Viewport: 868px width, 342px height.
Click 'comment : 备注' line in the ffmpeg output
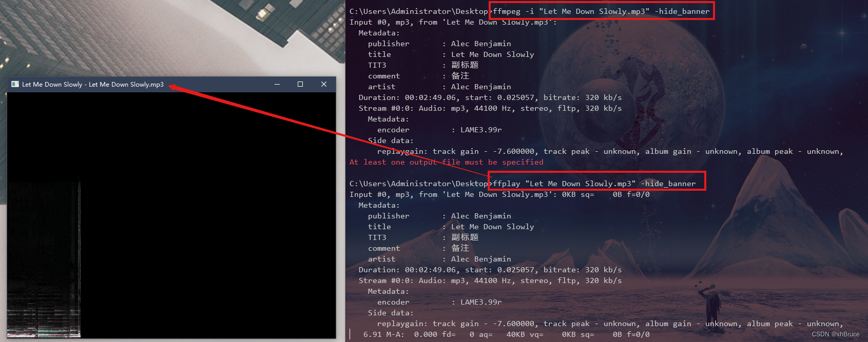(x=418, y=76)
